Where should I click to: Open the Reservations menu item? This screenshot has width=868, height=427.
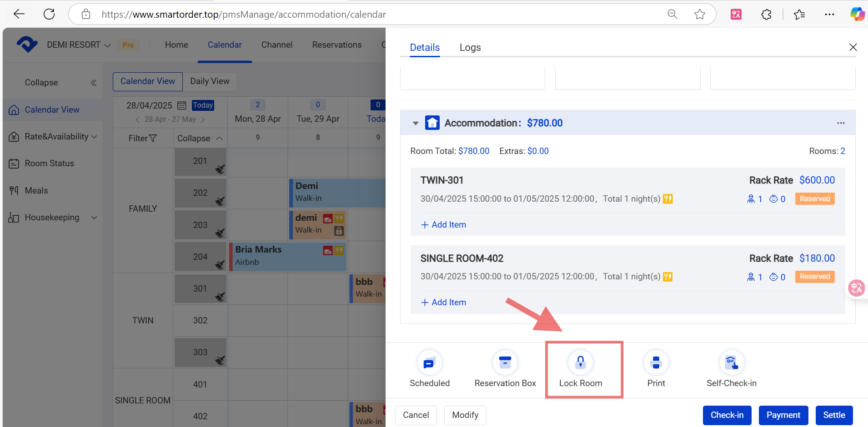click(336, 45)
